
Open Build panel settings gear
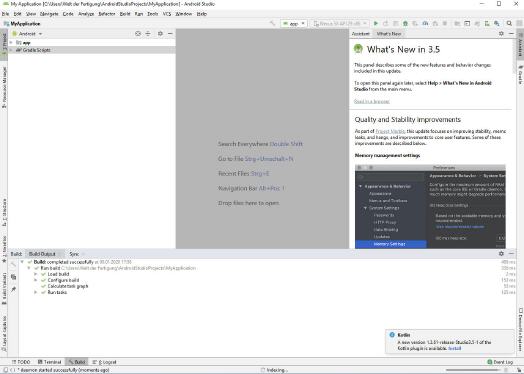click(501, 253)
